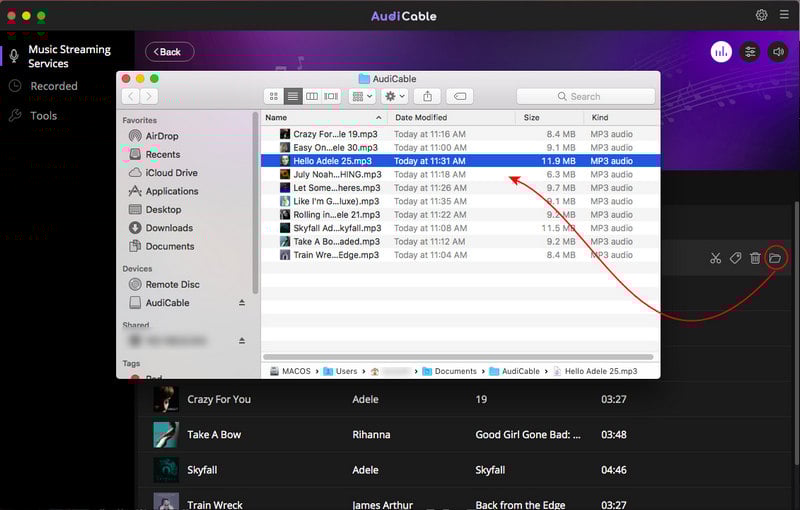
Task: Click the tag edit icon
Action: click(x=735, y=259)
